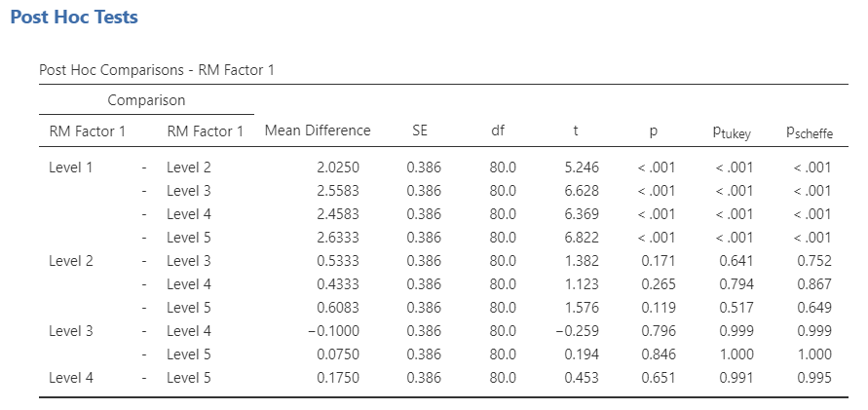The width and height of the screenshot is (868, 410).
Task: Select the Post Hoc Comparisons table title
Action: [x=162, y=70]
